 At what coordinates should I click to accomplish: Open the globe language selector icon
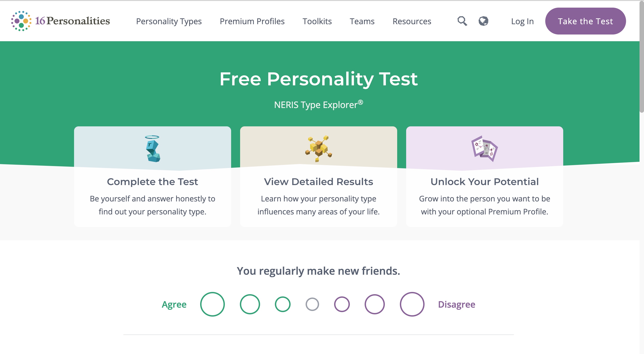click(x=483, y=21)
